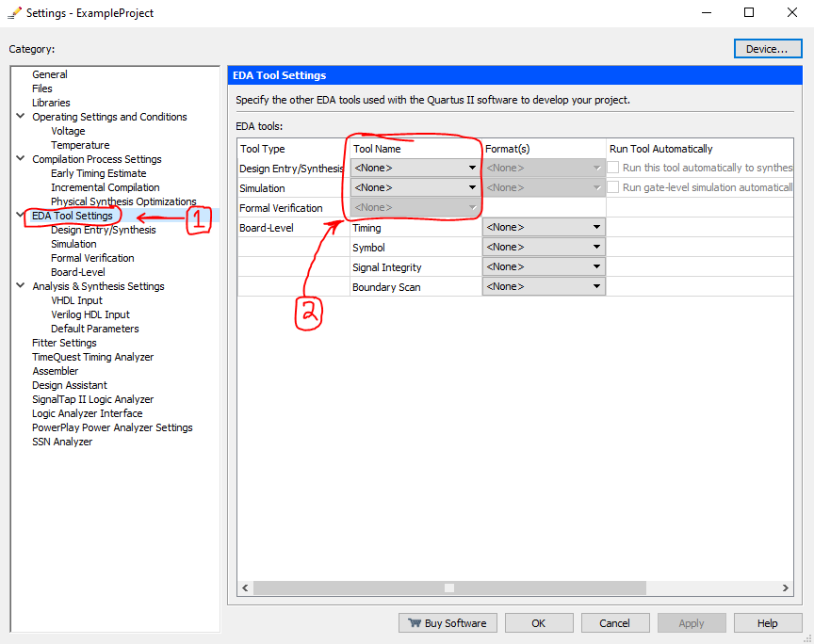Select Logic Analyzer Interface category
Image resolution: width=814 pixels, height=644 pixels.
88,413
